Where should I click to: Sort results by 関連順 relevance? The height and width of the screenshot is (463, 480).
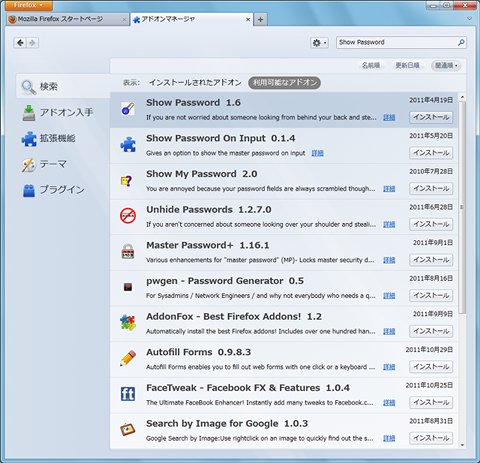pos(446,65)
